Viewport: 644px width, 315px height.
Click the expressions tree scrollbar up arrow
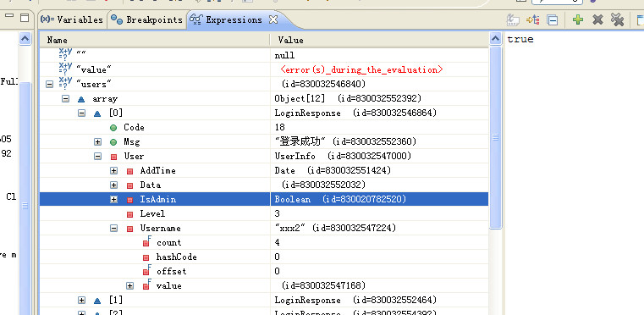coord(495,39)
